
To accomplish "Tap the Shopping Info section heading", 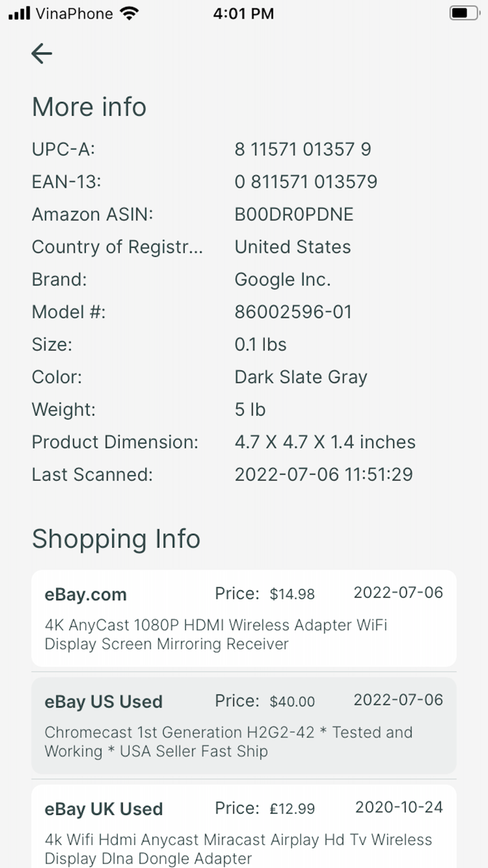I will [x=115, y=539].
